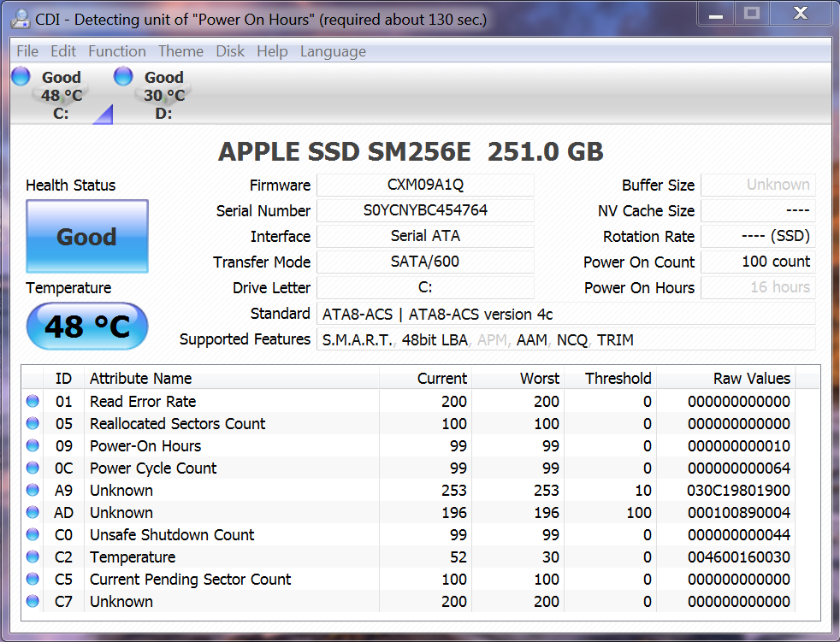The width and height of the screenshot is (840, 642).
Task: Click the Serial Number field
Action: (425, 210)
